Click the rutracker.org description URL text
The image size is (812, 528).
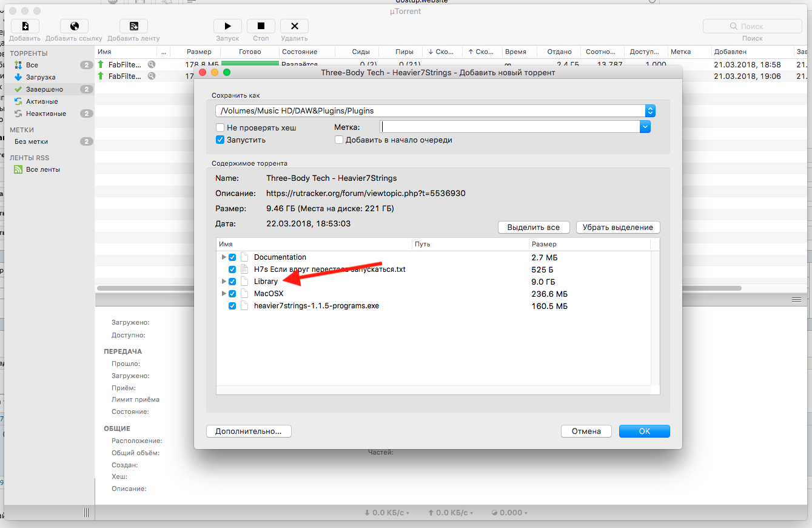(366, 194)
